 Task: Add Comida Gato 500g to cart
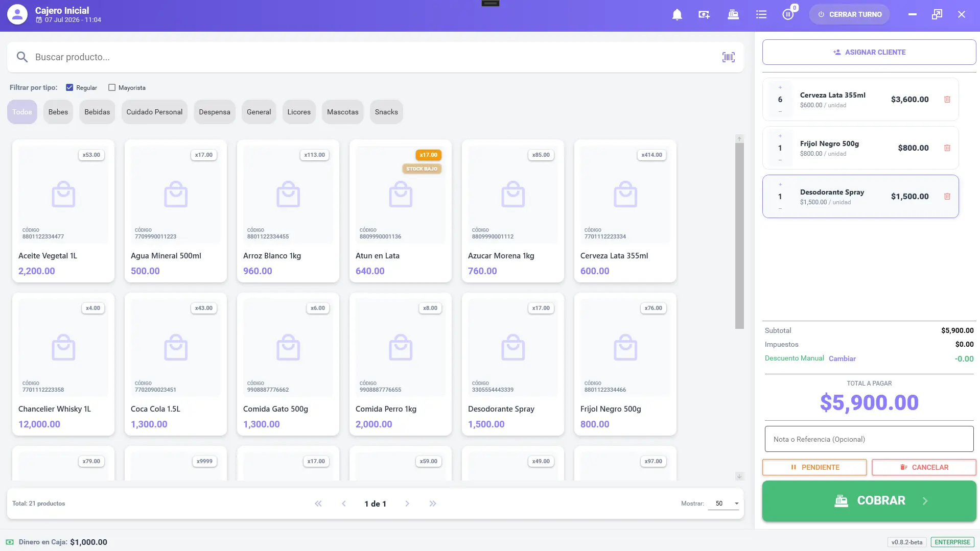click(x=288, y=364)
